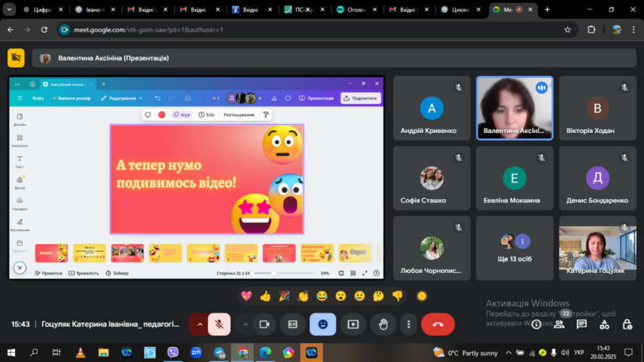Turn on the camera

click(x=265, y=324)
